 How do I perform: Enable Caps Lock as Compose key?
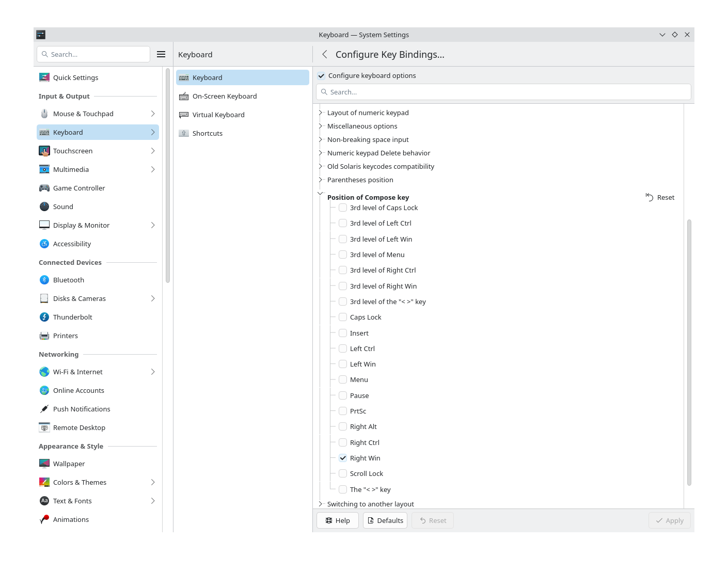pos(343,317)
